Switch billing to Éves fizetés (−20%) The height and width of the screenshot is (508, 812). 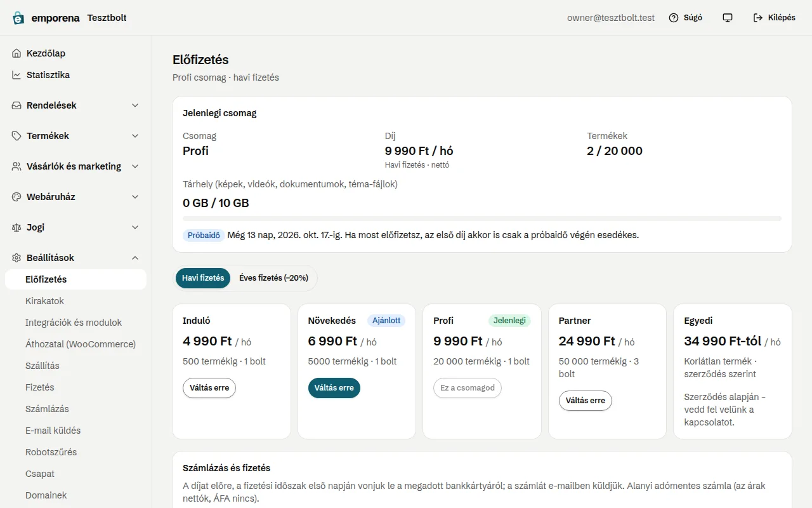pyautogui.click(x=273, y=278)
